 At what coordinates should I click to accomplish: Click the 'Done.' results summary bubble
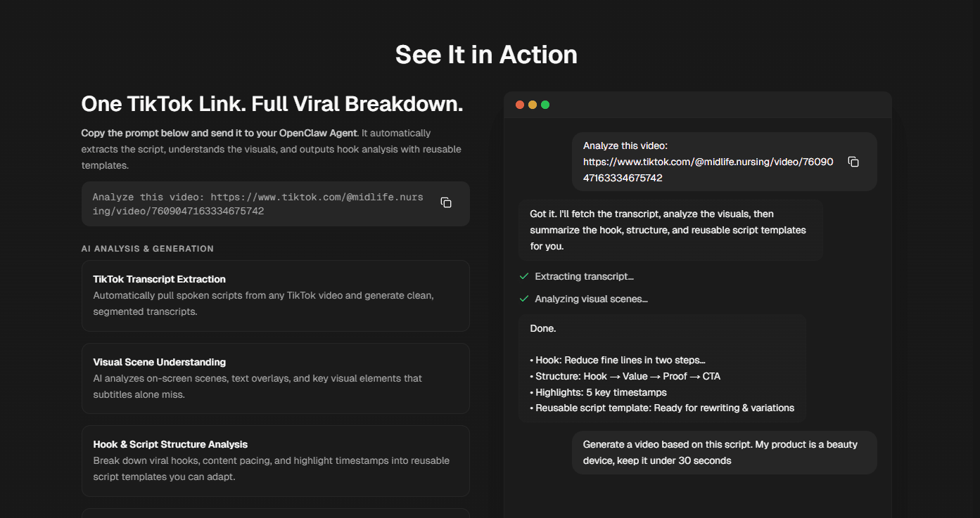click(662, 368)
